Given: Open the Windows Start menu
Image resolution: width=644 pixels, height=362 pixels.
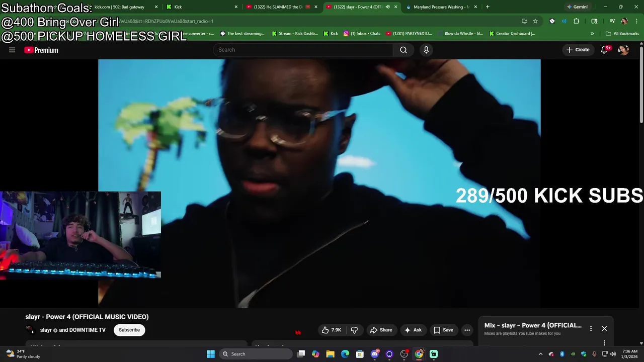Looking at the screenshot, I should tap(211, 354).
